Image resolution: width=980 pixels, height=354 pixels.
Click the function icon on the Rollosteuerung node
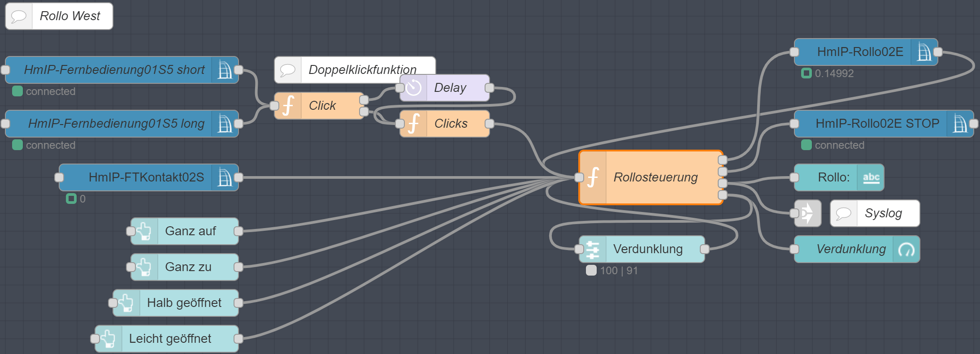click(x=593, y=177)
